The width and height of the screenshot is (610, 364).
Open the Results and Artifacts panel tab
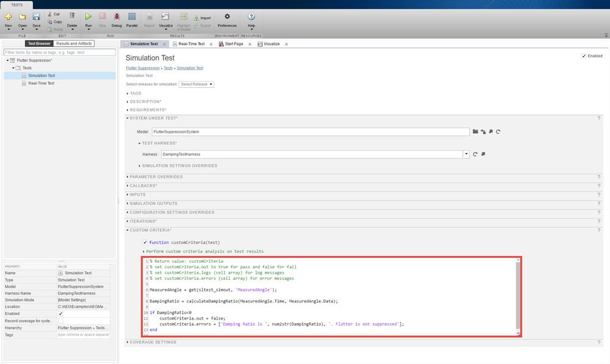(x=74, y=43)
